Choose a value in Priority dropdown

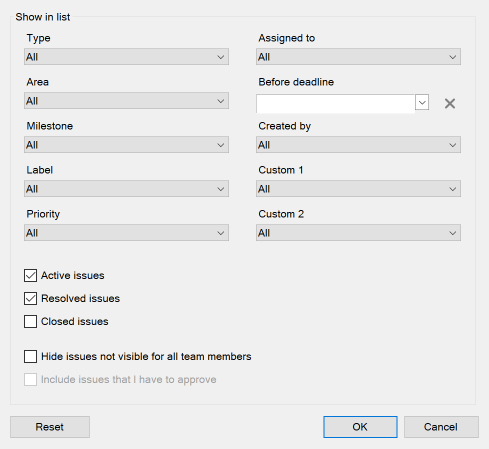[126, 233]
